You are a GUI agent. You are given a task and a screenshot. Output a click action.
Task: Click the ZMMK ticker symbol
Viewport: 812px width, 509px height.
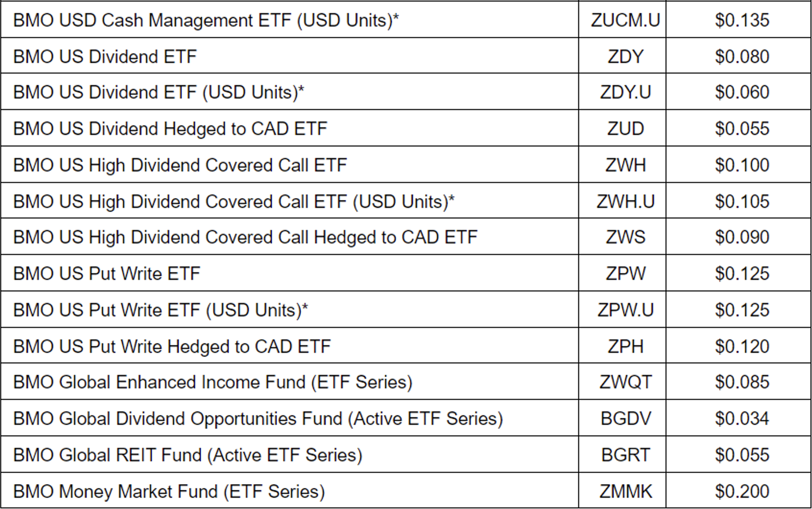click(625, 492)
